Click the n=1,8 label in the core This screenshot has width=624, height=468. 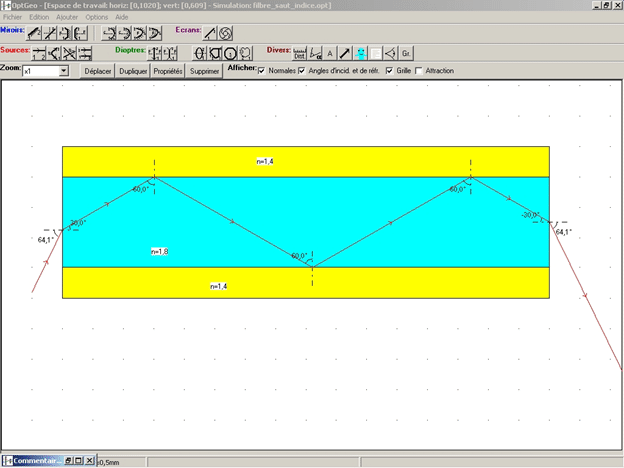(x=160, y=252)
